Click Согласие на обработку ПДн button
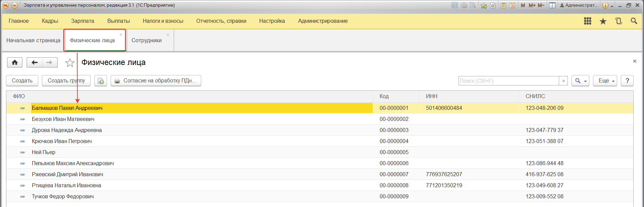This screenshot has height=207, width=644. [156, 81]
